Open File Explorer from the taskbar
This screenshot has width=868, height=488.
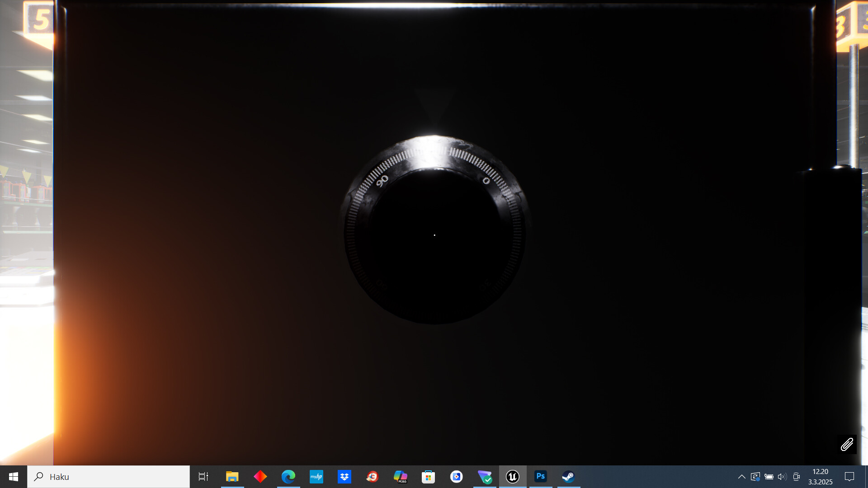click(x=232, y=476)
